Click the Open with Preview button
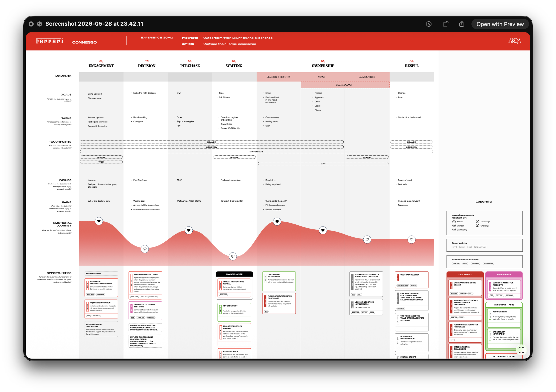The height and width of the screenshot is (392, 556). tap(500, 24)
